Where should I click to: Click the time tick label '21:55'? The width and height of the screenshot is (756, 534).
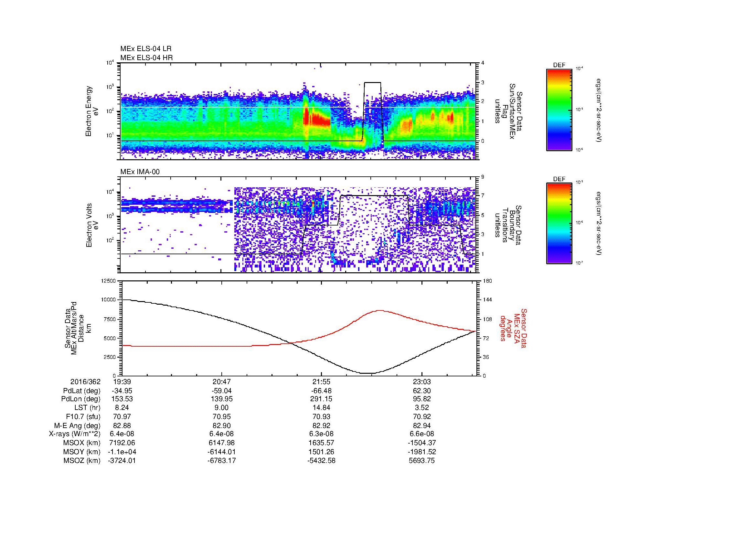(x=321, y=382)
